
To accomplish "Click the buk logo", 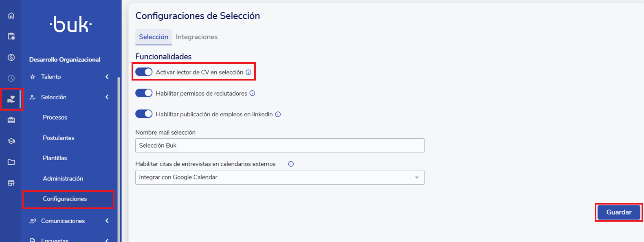I will pyautogui.click(x=71, y=25).
